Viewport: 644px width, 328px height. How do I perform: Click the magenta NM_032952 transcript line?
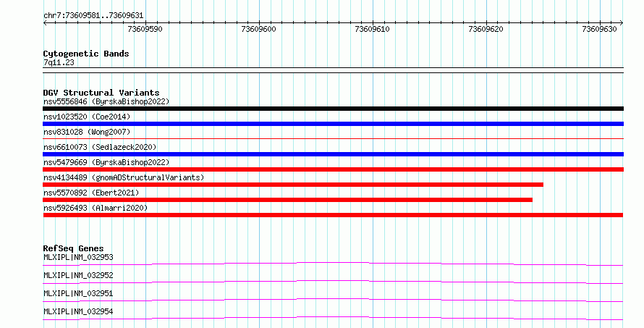(333, 282)
